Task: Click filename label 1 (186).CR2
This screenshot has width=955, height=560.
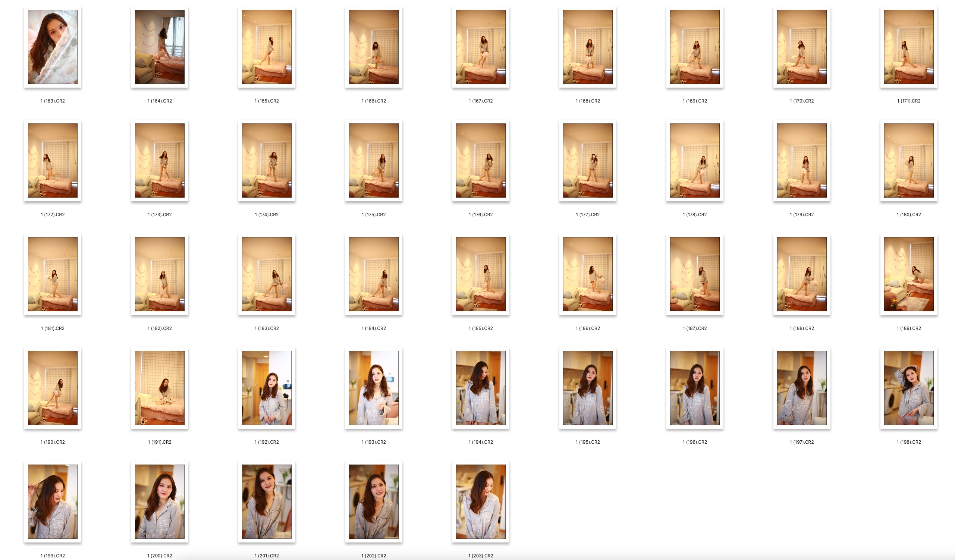Action: [587, 328]
